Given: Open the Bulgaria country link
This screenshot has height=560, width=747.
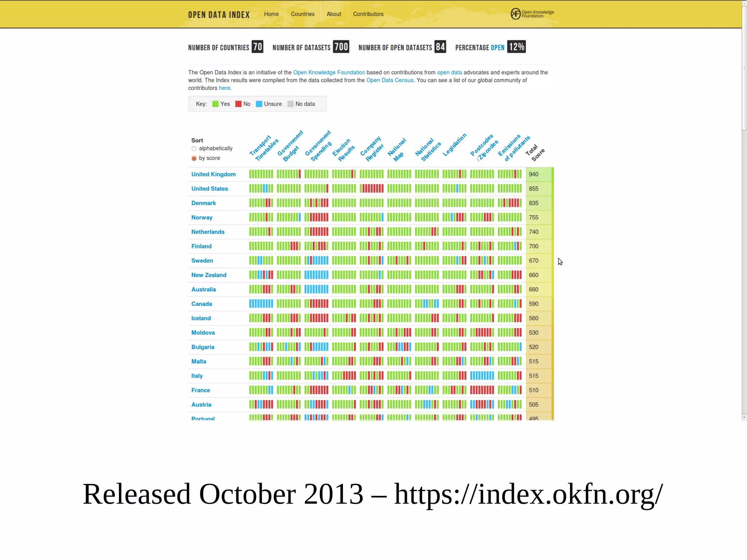Looking at the screenshot, I should 203,347.
